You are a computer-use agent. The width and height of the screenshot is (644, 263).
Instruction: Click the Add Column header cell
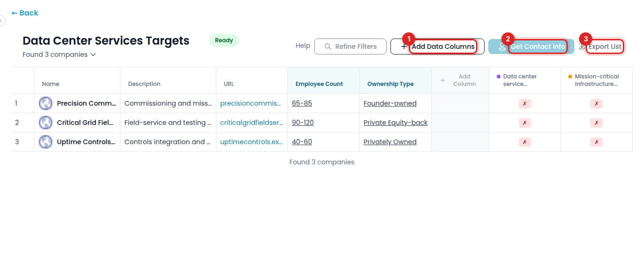[x=461, y=80]
